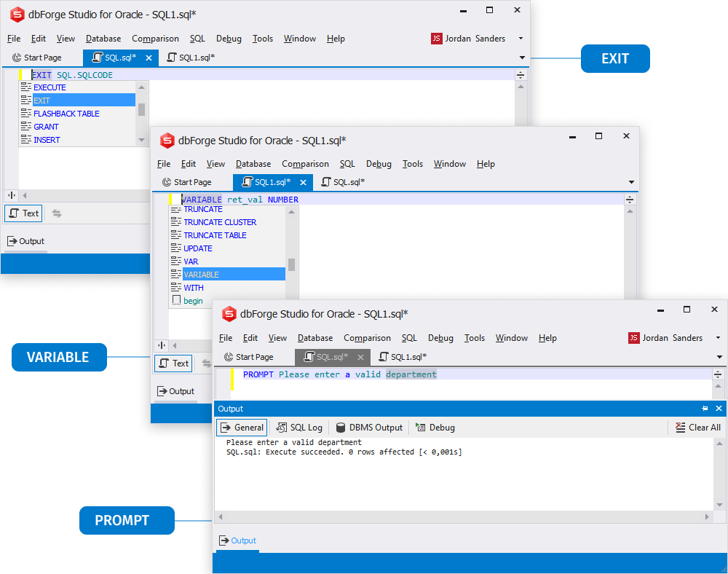Click the editor split icon in the VARIABLE window
Viewport: 728px width, 574px height.
[x=162, y=345]
